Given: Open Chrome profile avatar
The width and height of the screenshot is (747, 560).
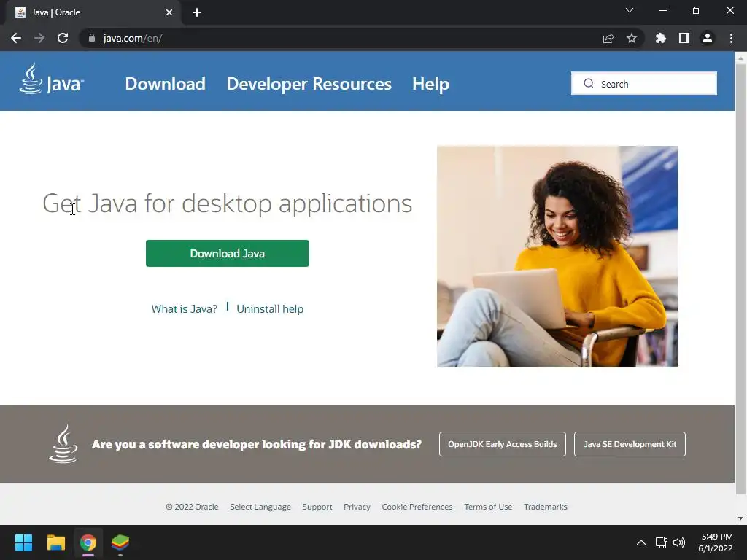Looking at the screenshot, I should 708,38.
